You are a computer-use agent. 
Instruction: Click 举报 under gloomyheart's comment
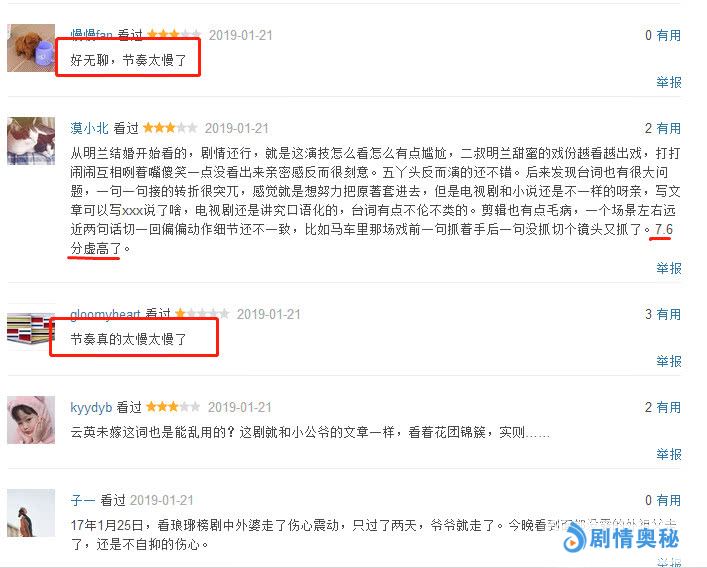668,361
